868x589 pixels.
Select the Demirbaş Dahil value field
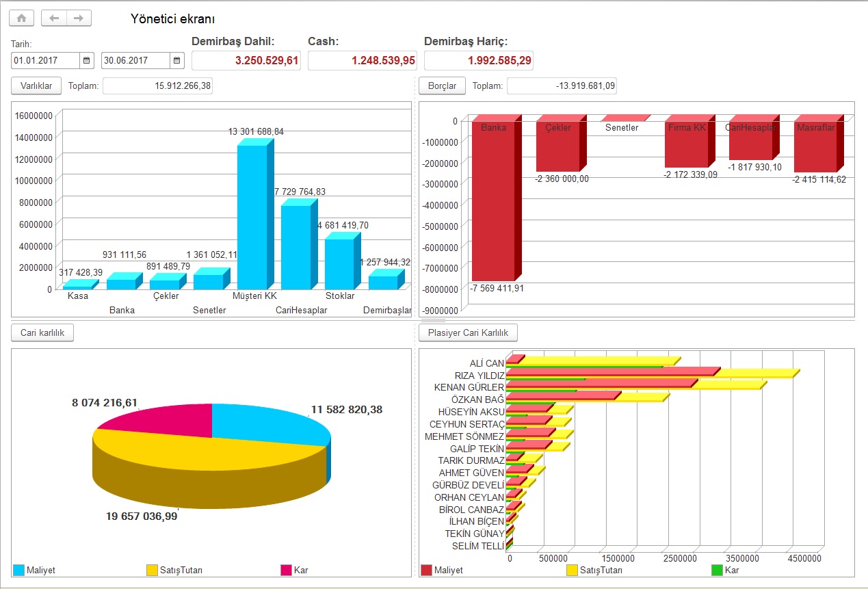click(246, 61)
